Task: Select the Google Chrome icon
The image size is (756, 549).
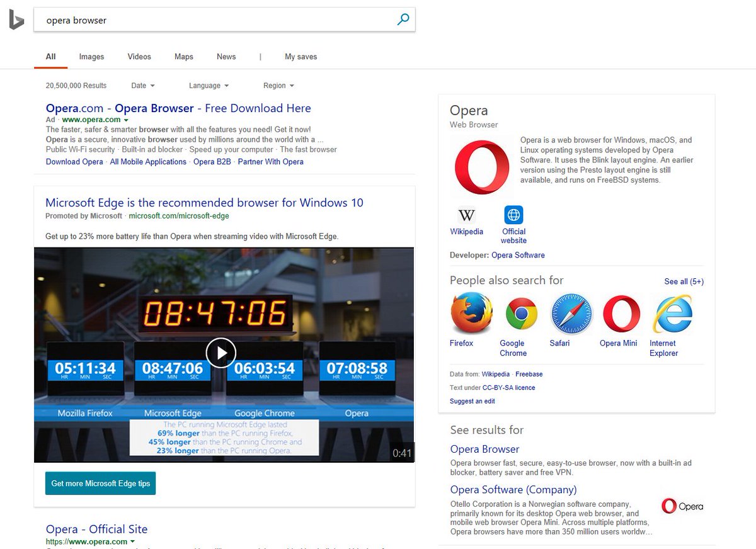Action: pyautogui.click(x=521, y=314)
